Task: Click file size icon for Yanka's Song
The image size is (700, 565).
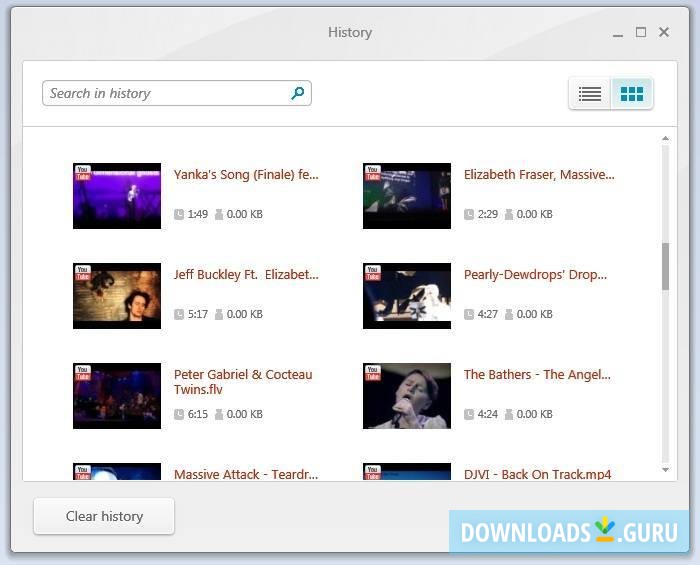Action: click(x=219, y=215)
